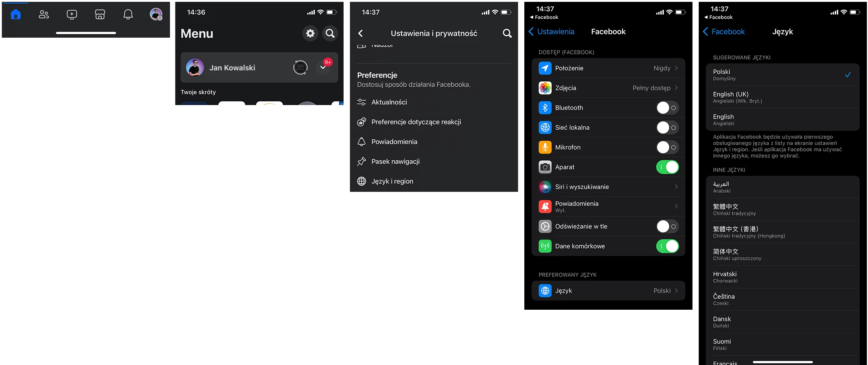Viewport: 868px width, 365px height.
Task: Disable the Aparat toggle
Action: (667, 167)
